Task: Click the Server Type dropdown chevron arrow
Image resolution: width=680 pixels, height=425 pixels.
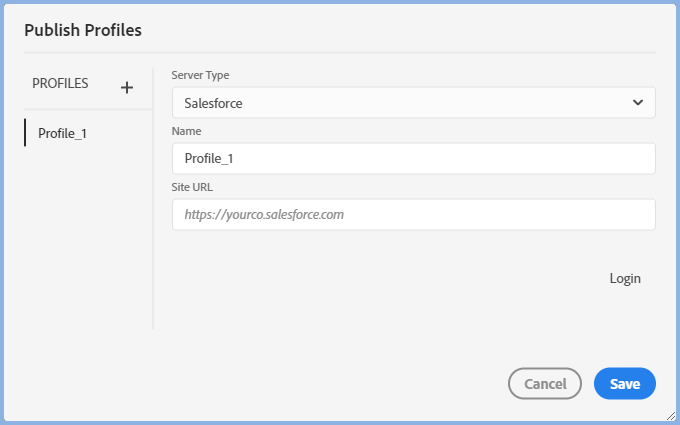Action: click(638, 102)
